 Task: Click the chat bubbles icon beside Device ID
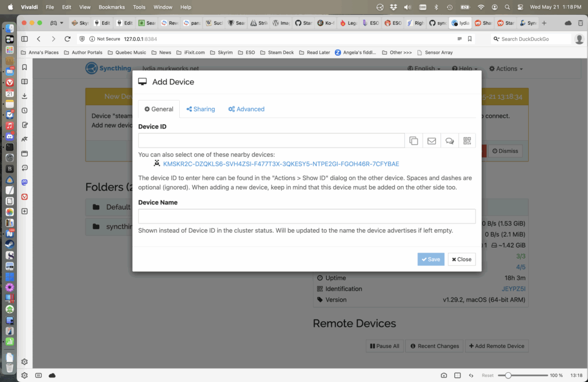[x=450, y=141]
